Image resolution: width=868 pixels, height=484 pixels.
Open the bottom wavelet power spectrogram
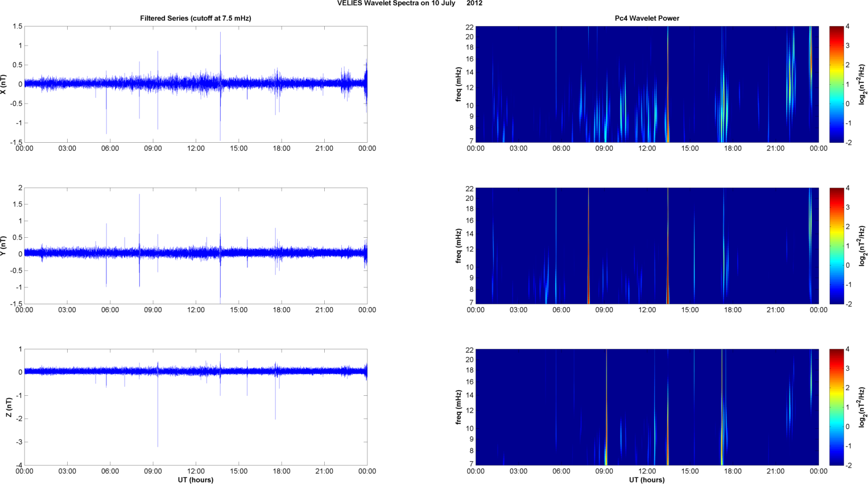click(647, 407)
